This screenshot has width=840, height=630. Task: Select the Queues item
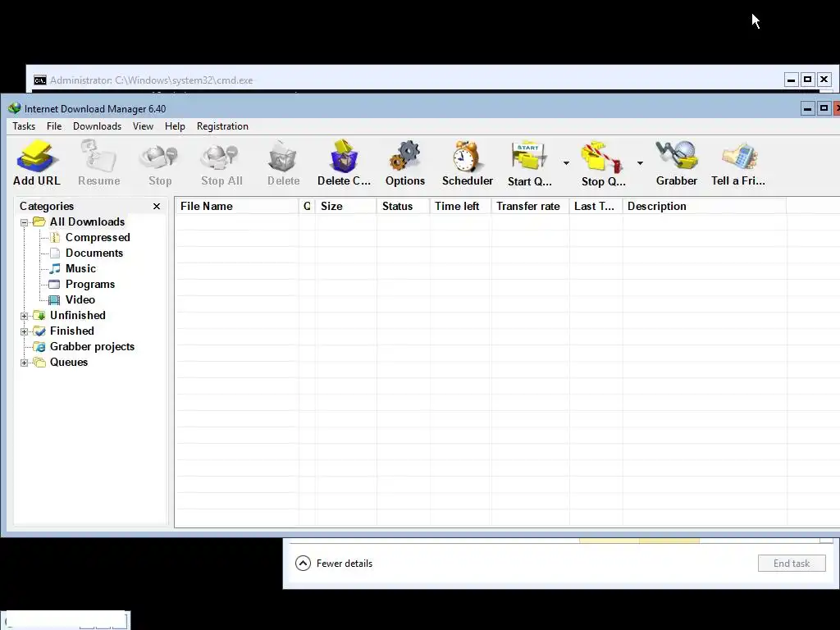click(x=69, y=362)
